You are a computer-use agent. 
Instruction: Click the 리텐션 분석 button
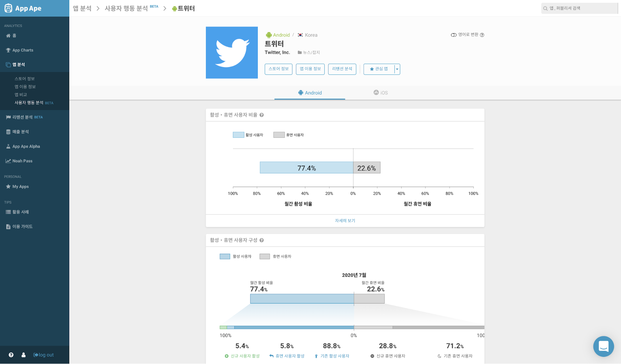[342, 69]
